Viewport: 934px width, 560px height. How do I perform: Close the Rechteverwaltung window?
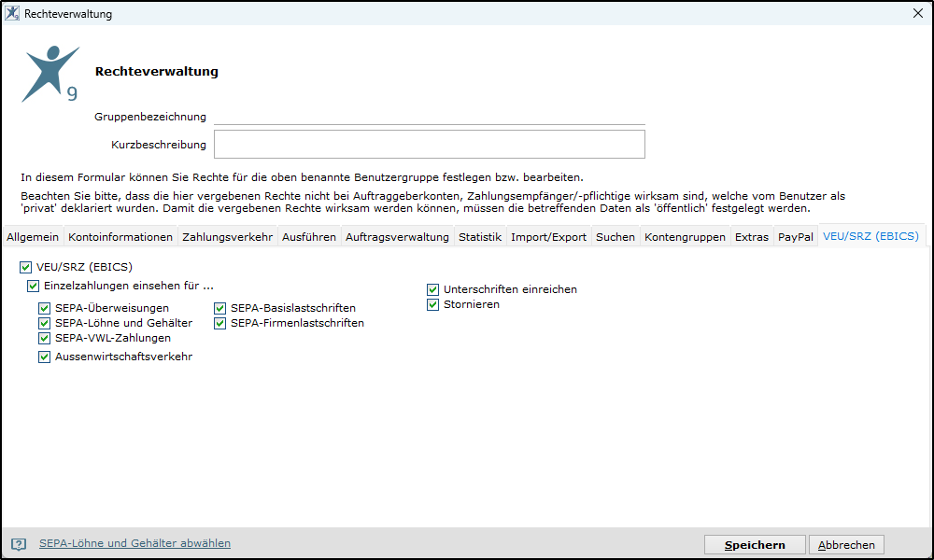(918, 13)
